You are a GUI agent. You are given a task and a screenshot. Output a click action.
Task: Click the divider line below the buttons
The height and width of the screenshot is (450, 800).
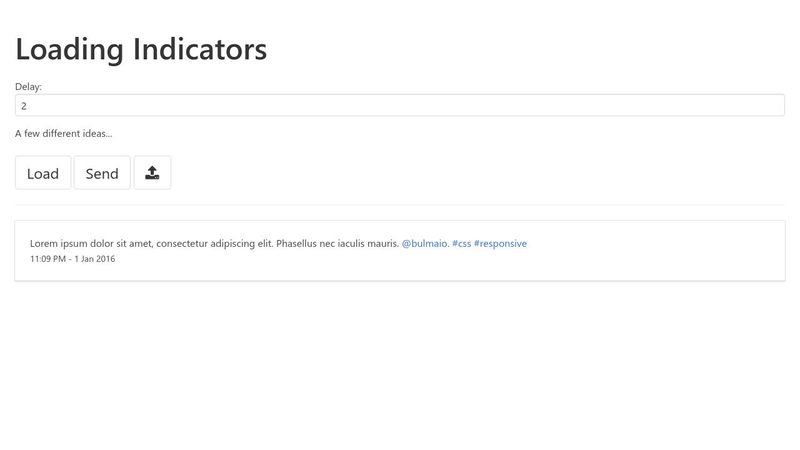coord(399,205)
